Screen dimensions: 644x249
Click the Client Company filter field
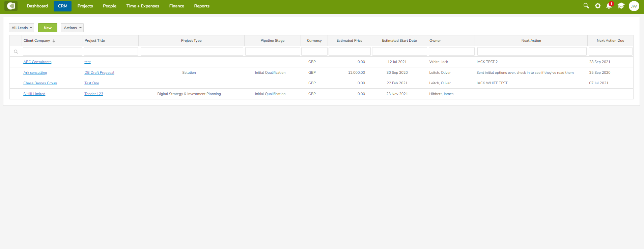pos(53,51)
